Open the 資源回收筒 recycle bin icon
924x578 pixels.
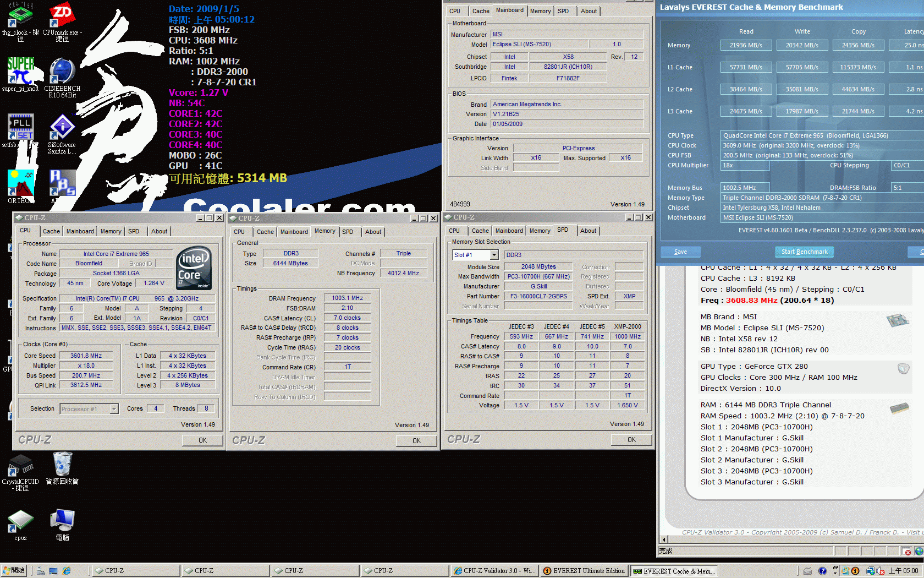tap(62, 468)
